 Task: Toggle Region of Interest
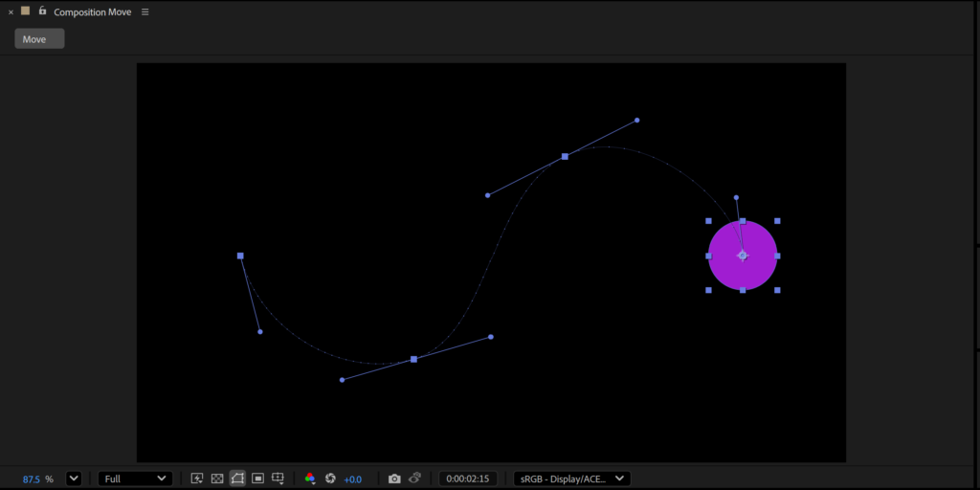coord(257,479)
